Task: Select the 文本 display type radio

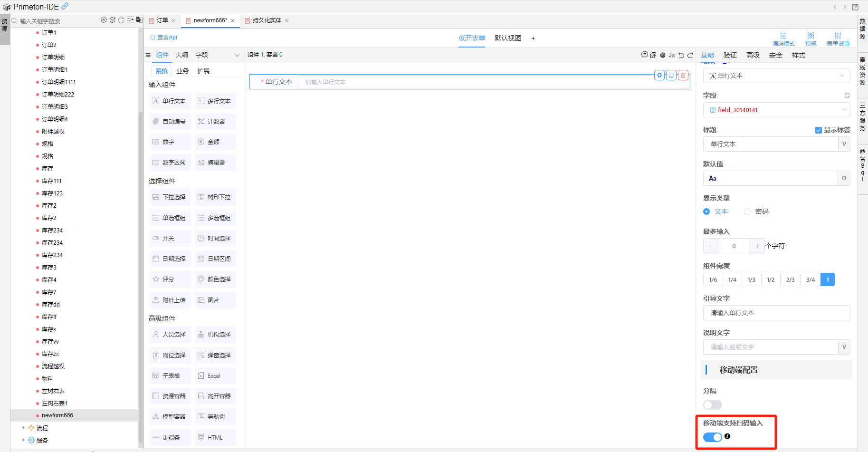Action: (706, 212)
